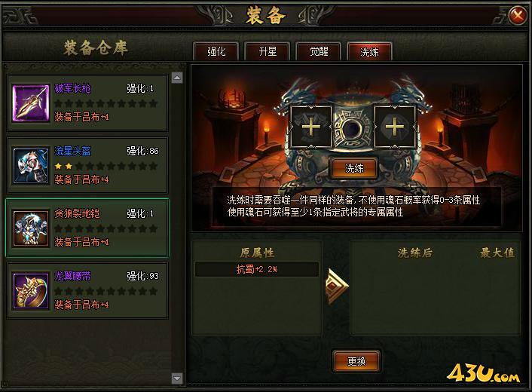Click the 流星头盔 star rating row
Viewport: 532px width, 392px height.
coord(105,166)
